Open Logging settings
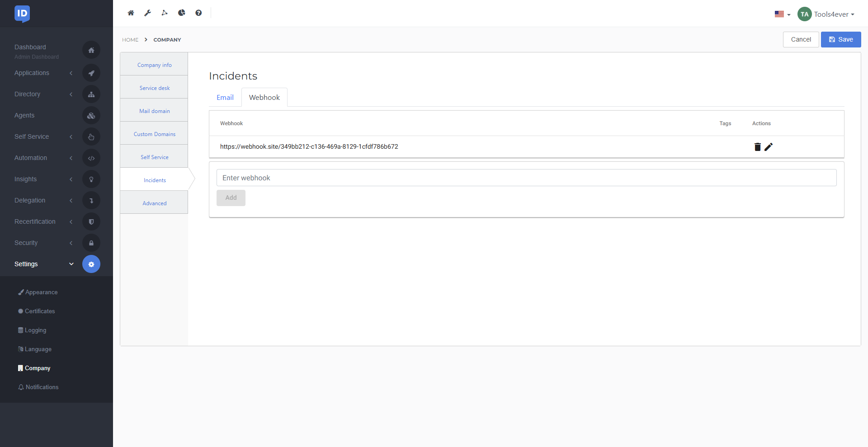The image size is (868, 447). click(32, 330)
